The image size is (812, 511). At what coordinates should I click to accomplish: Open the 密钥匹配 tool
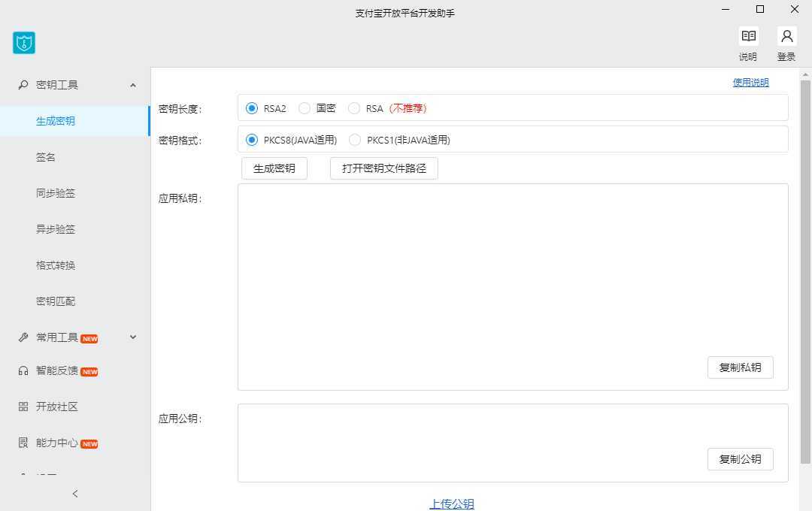point(55,301)
